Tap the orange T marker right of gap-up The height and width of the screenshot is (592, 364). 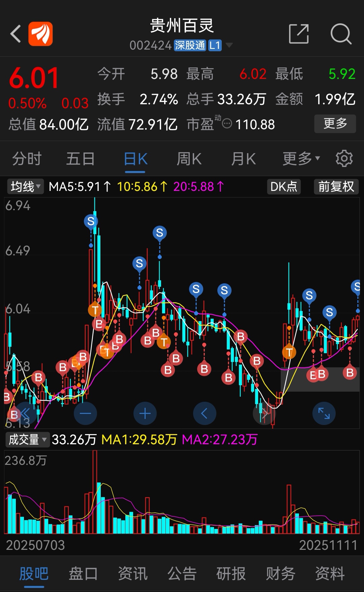289,353
